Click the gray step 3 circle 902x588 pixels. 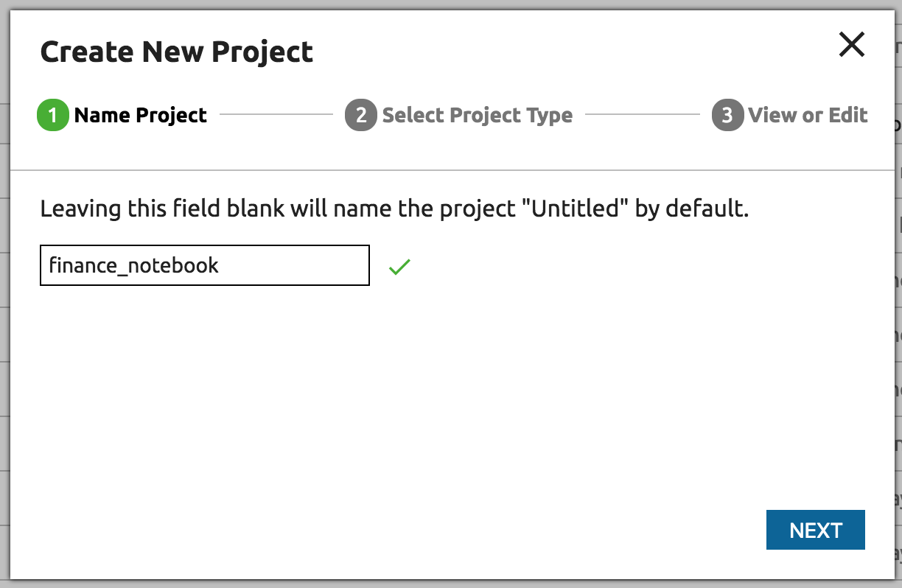point(727,116)
